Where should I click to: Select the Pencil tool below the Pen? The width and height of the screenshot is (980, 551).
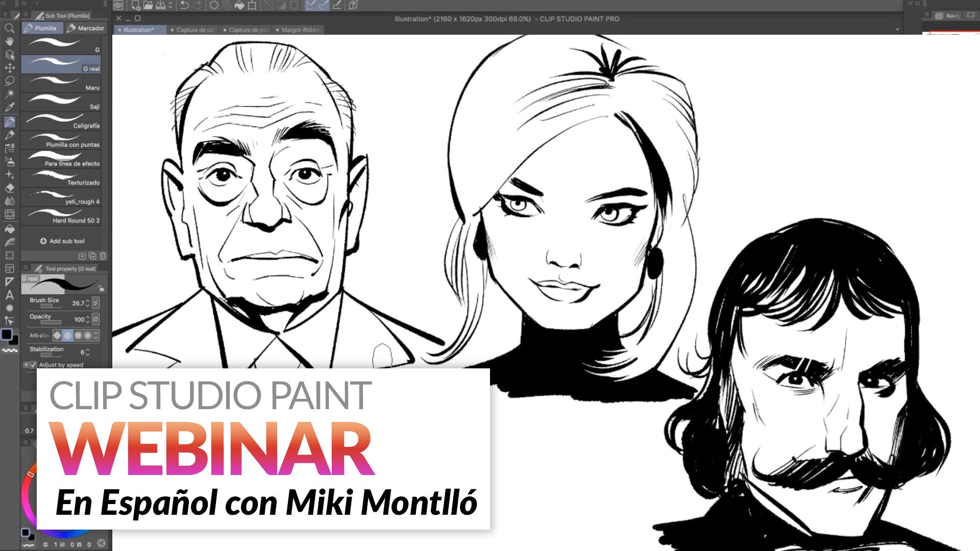pos(9,135)
